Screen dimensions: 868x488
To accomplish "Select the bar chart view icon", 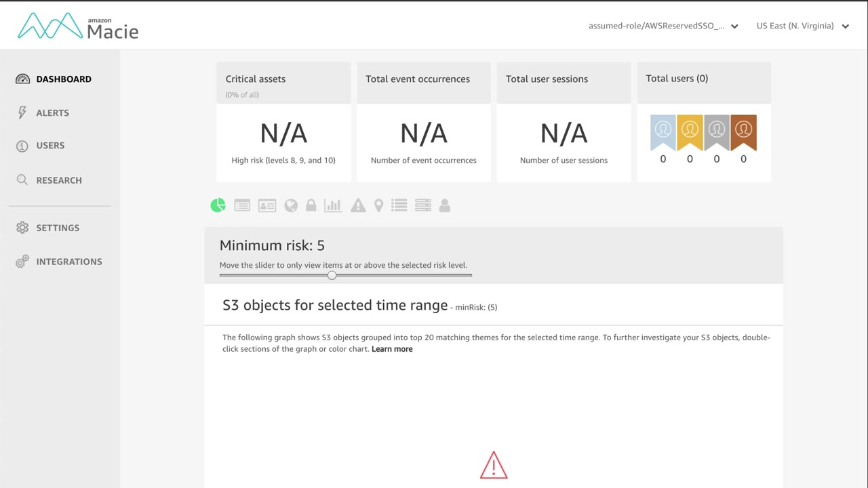I will [x=333, y=205].
